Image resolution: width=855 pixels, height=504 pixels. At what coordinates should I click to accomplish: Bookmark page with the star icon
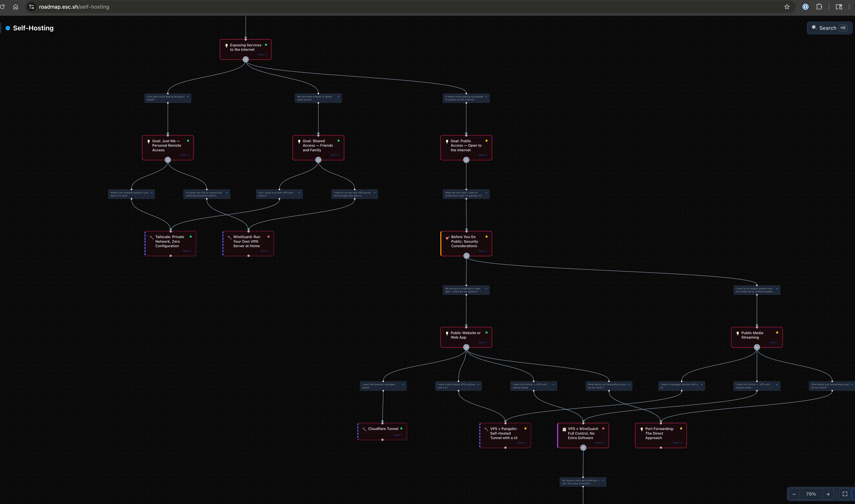click(x=787, y=7)
